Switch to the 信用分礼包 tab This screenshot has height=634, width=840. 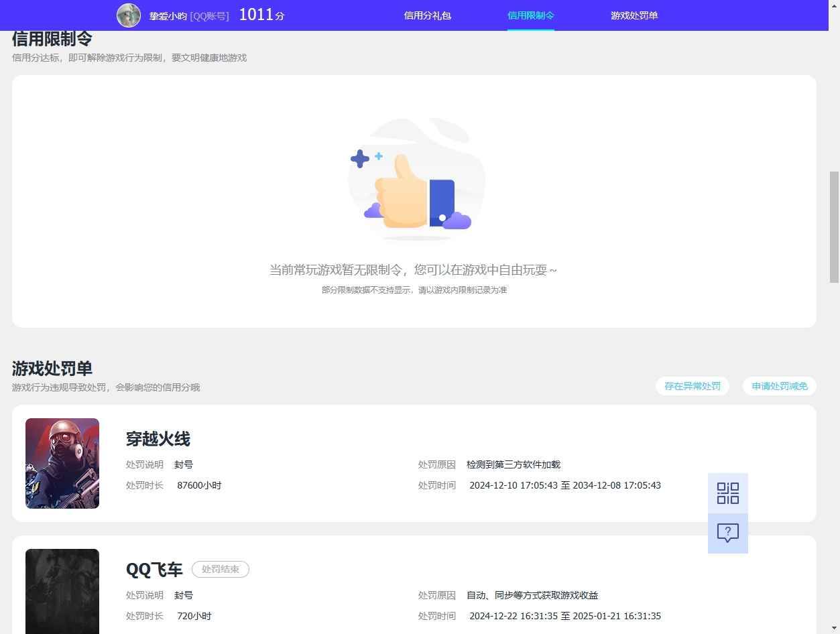(x=427, y=15)
